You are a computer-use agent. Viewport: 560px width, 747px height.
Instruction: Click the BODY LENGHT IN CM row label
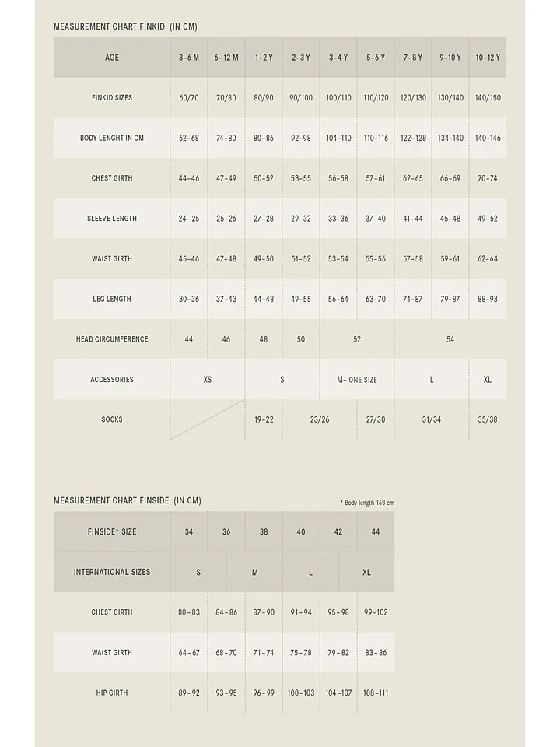[112, 139]
